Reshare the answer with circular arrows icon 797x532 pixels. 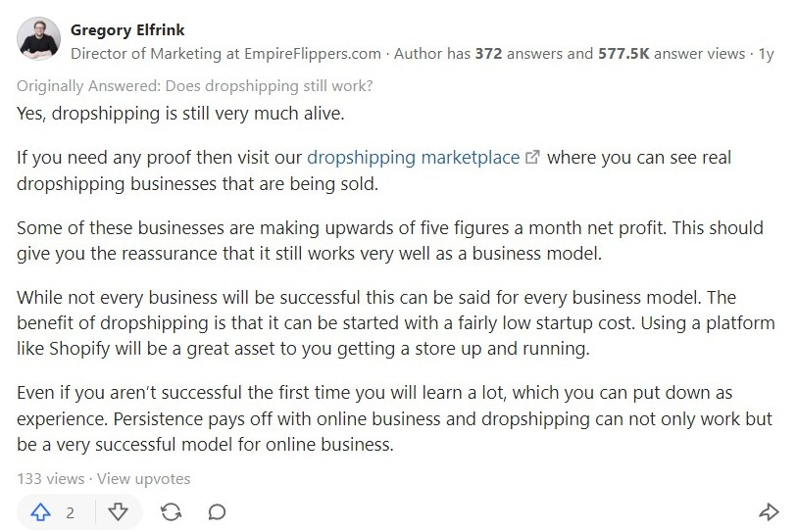(x=172, y=512)
